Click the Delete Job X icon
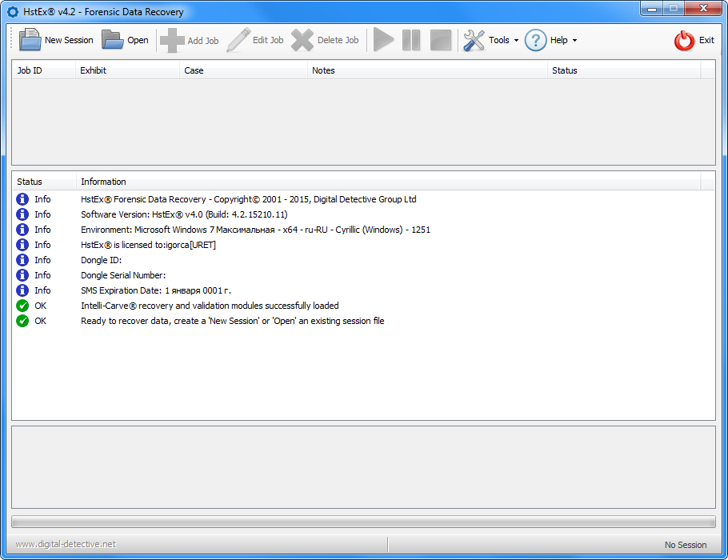Image resolution: width=728 pixels, height=560 pixels. 302,40
